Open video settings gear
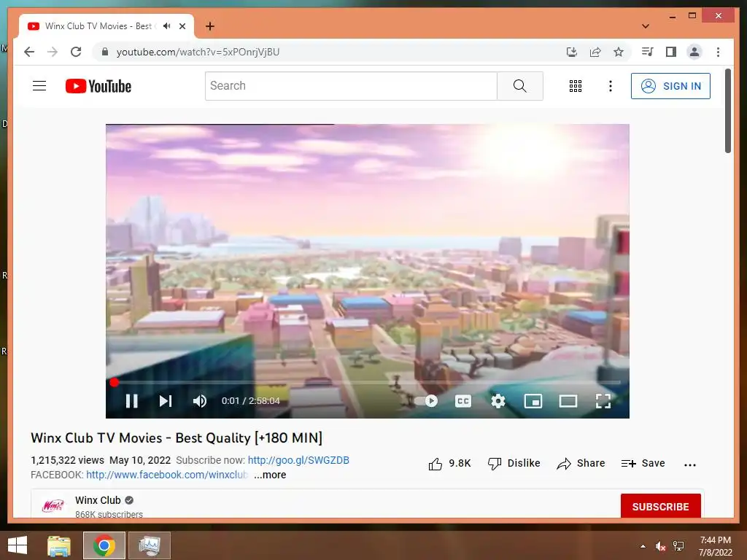The image size is (747, 560). [498, 401]
